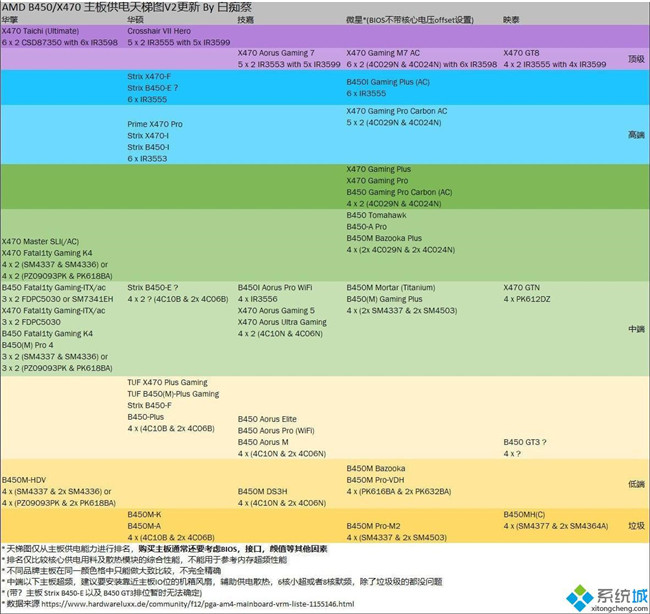This screenshot has width=650, height=614.
Task: Click 'X470 Fatal1ty Gaming-ITX/ac' entry
Action: tap(53, 311)
